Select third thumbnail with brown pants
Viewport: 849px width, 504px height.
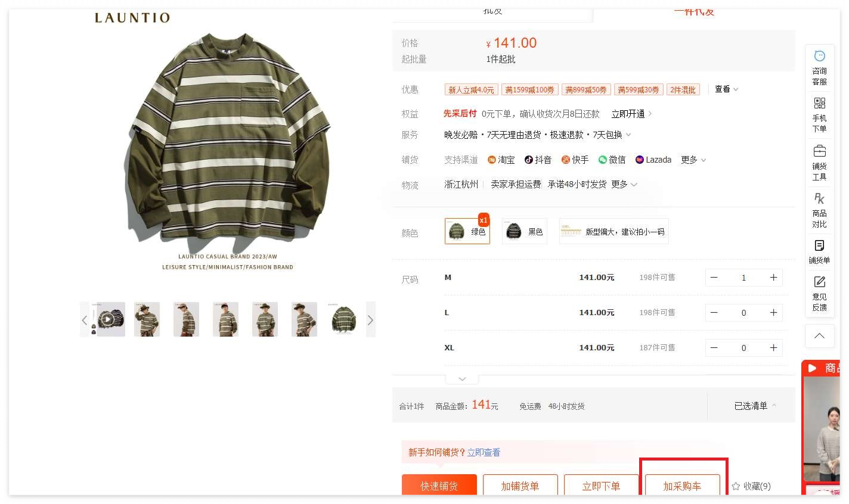click(187, 319)
